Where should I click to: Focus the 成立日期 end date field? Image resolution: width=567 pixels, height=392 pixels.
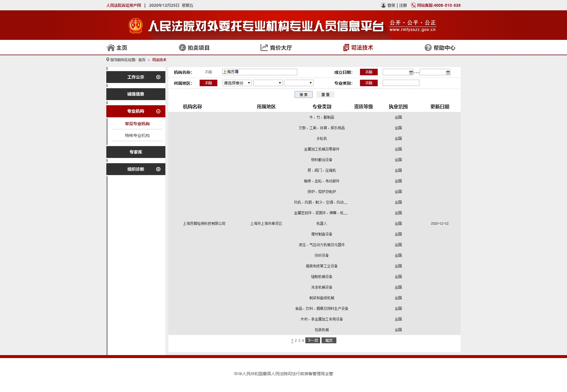click(x=435, y=72)
